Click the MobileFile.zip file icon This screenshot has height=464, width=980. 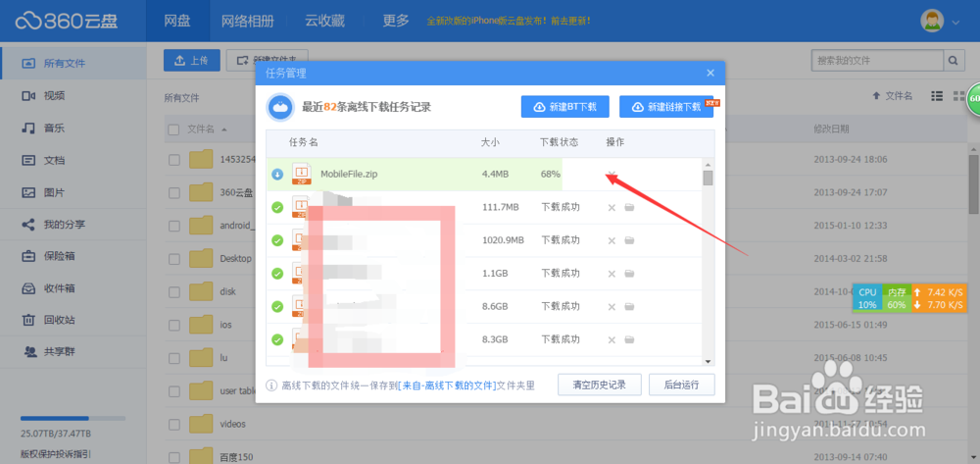click(x=301, y=174)
